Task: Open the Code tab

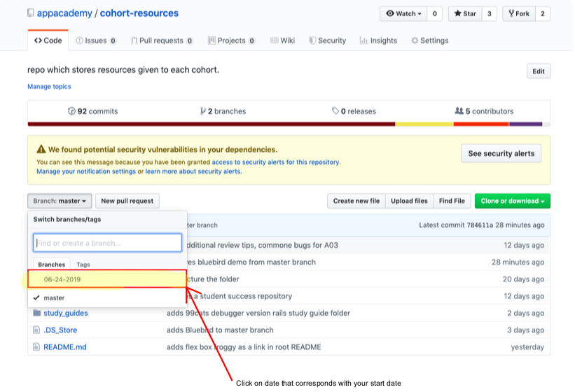Action: tap(48, 41)
